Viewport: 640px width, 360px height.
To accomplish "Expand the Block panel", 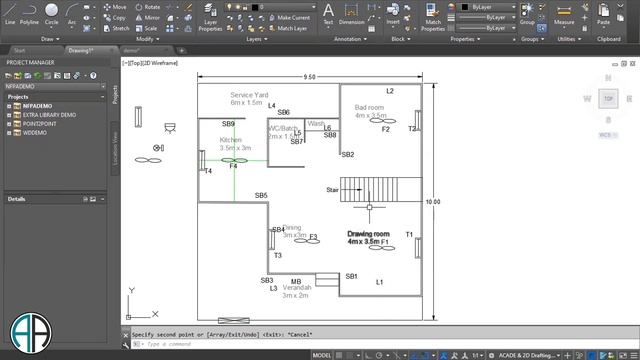I will 401,39.
